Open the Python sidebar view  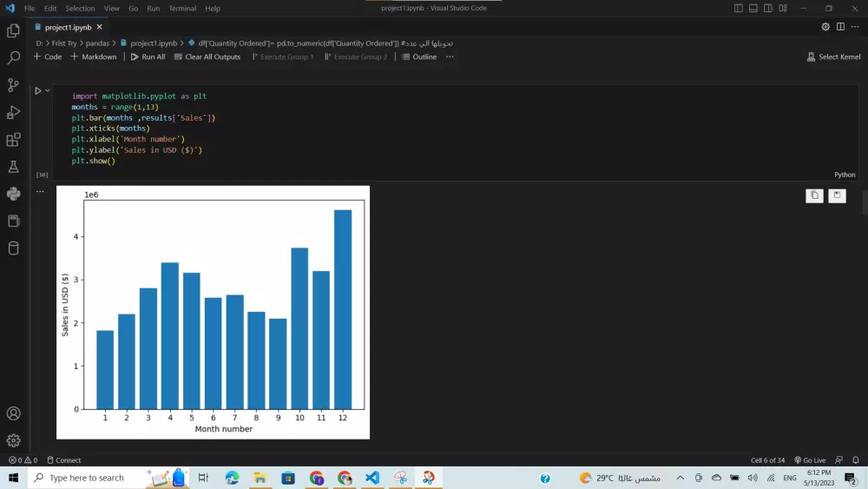coord(13,194)
